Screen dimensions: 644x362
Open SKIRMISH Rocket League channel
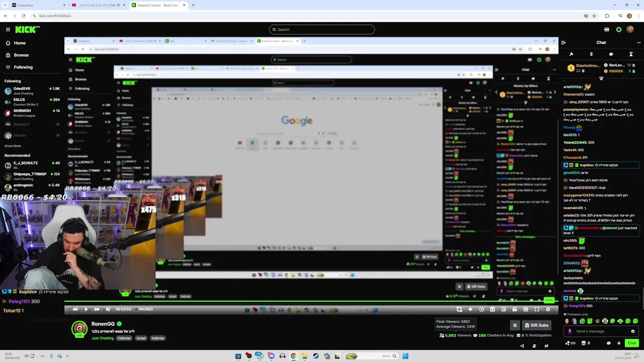(32, 113)
